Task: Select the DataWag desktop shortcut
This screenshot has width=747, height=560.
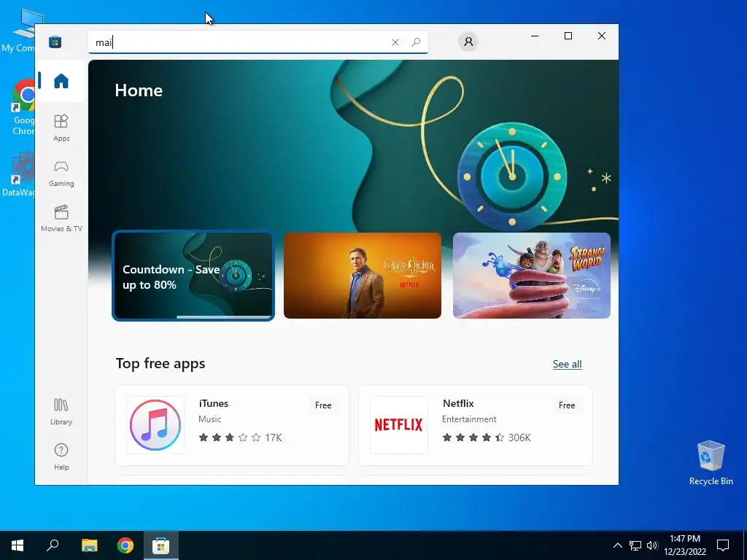Action: [19, 174]
